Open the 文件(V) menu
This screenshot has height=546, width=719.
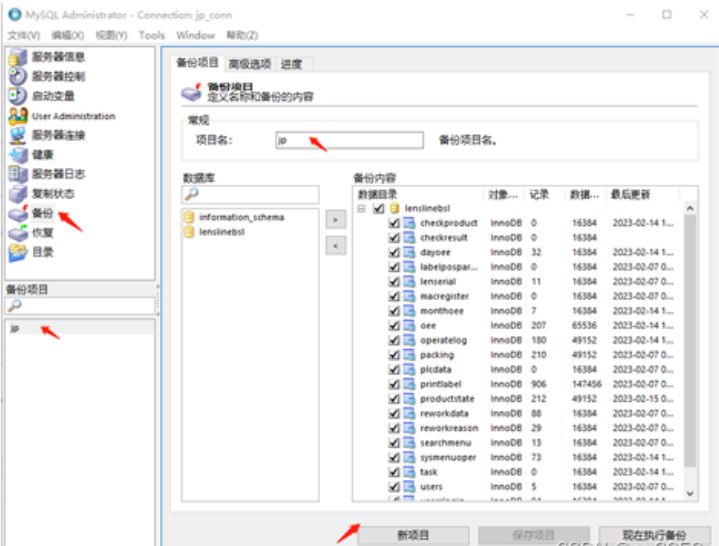tap(24, 35)
